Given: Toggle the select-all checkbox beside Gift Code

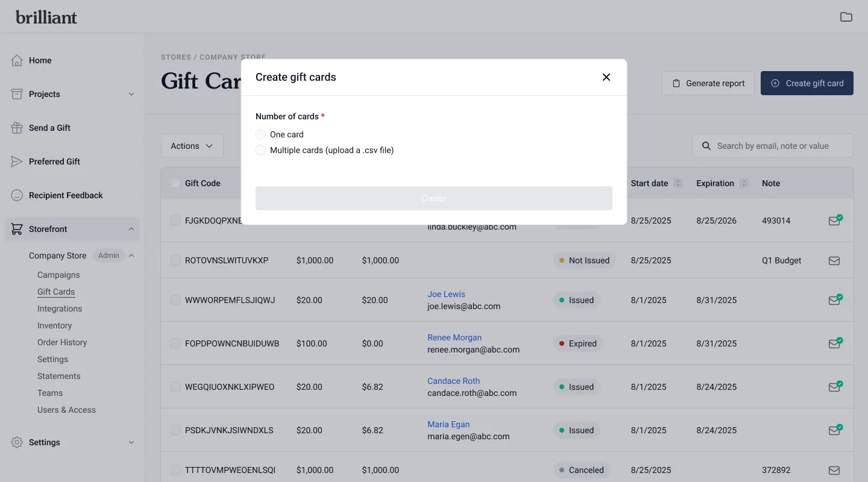Looking at the screenshot, I should coord(175,183).
